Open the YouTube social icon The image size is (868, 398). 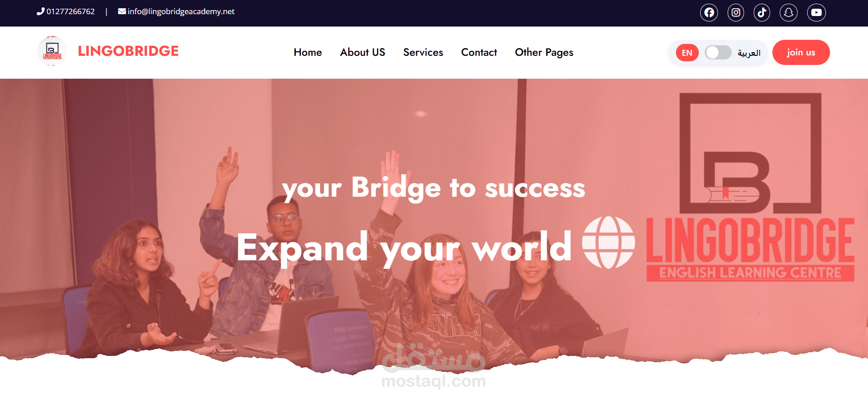[816, 12]
